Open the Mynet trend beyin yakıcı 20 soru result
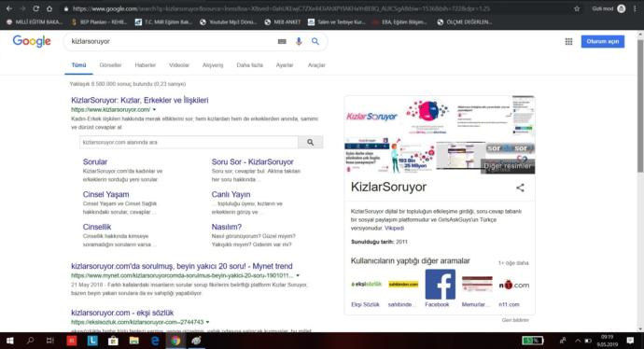 182,266
